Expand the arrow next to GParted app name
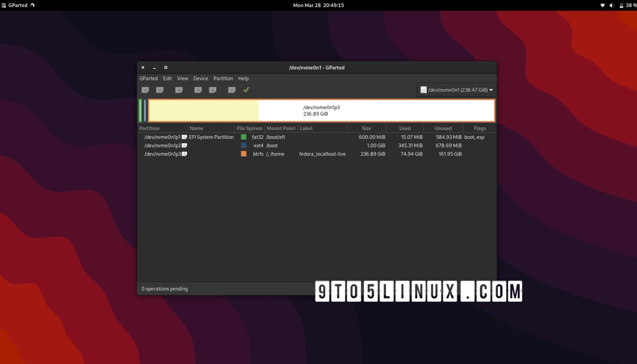 [31, 5]
